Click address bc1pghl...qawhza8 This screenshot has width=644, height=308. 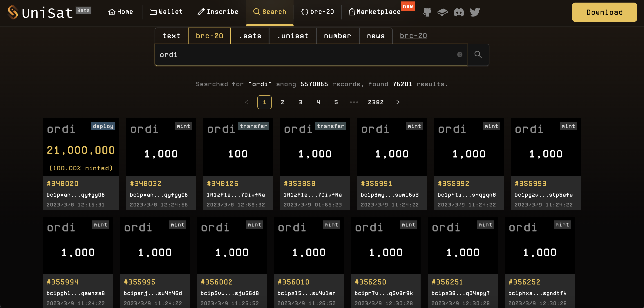pyautogui.click(x=76, y=293)
